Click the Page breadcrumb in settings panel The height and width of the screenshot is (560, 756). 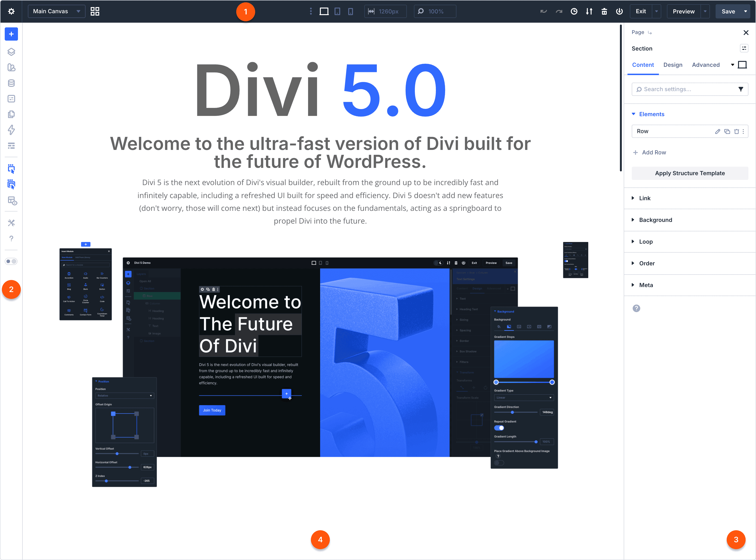click(638, 32)
